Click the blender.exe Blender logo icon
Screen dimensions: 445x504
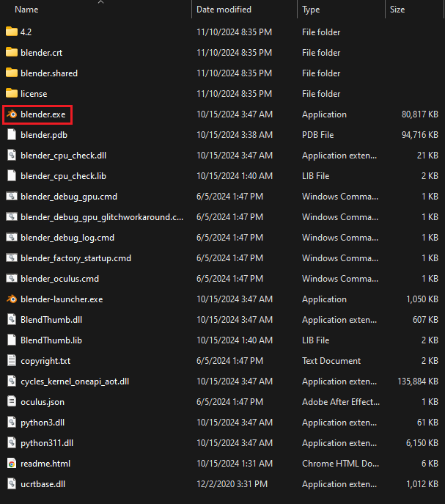click(12, 114)
